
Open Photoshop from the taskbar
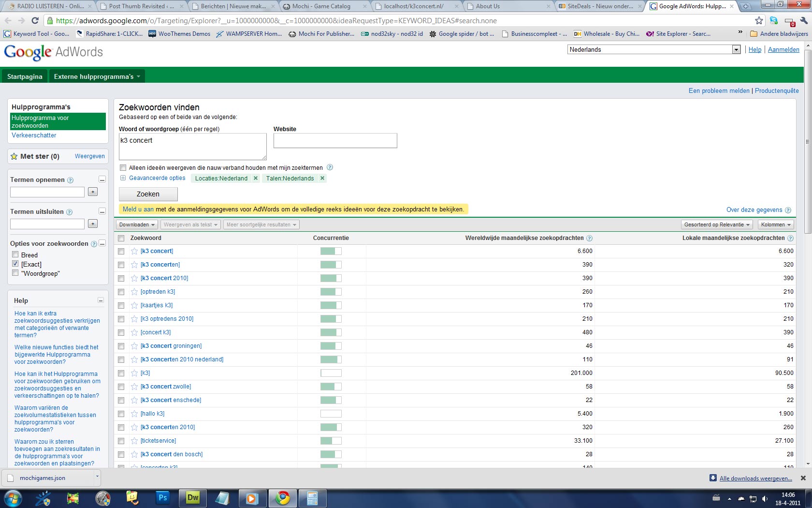[163, 498]
